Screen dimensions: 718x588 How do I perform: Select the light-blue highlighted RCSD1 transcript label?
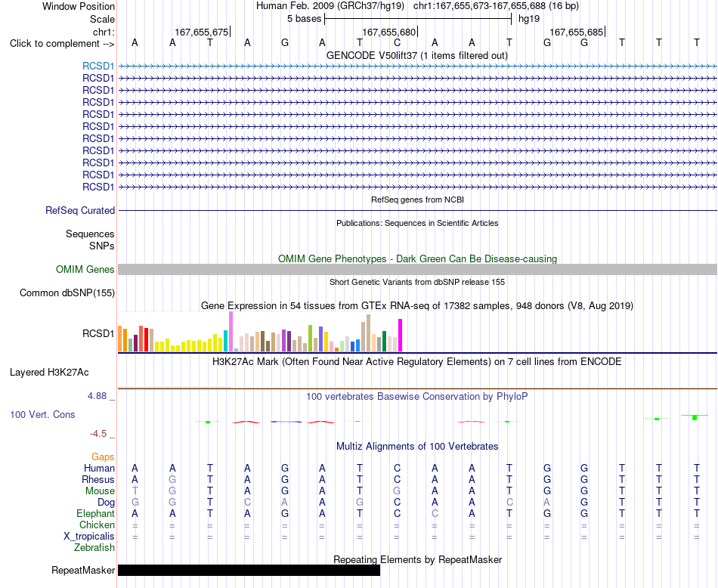coord(98,66)
